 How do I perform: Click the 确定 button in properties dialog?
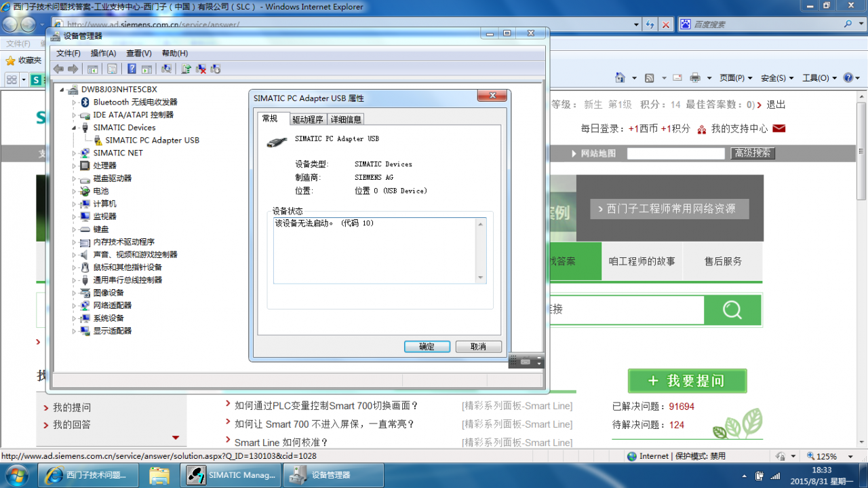tap(427, 347)
